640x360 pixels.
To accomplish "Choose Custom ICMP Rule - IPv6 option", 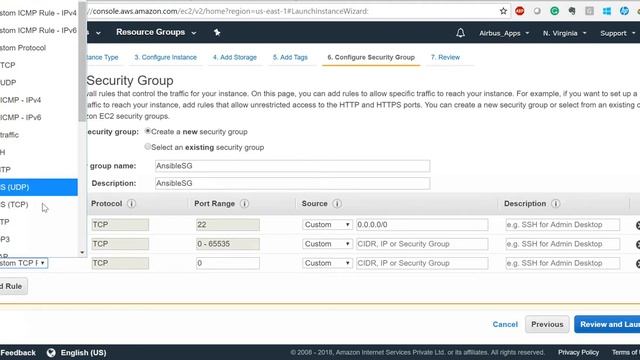I will tap(39, 30).
